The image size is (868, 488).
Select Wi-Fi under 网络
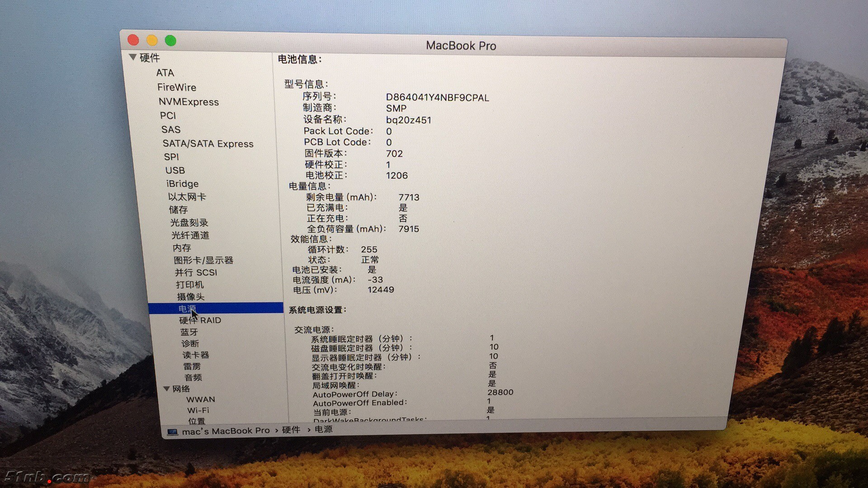(198, 410)
